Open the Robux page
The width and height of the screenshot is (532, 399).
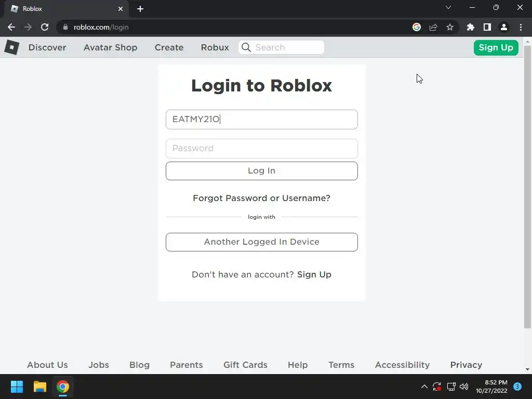click(215, 47)
